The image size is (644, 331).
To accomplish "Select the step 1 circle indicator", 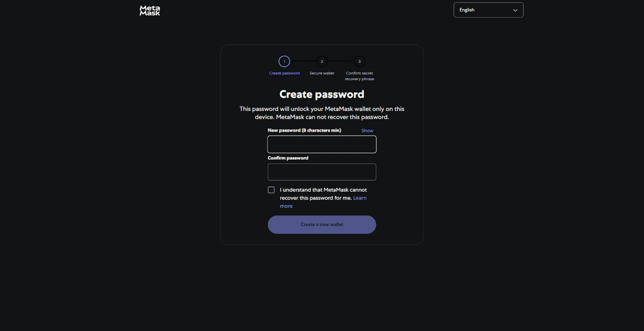I will tap(284, 61).
